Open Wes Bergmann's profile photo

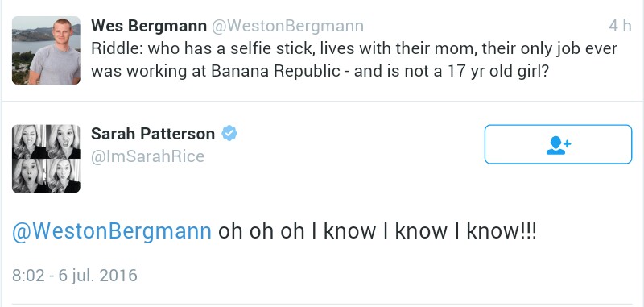pyautogui.click(x=46, y=50)
